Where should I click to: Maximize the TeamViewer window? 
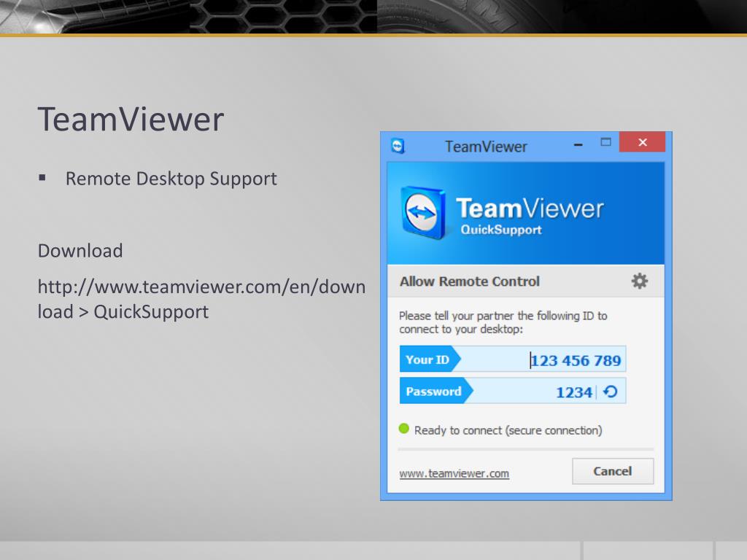click(605, 142)
